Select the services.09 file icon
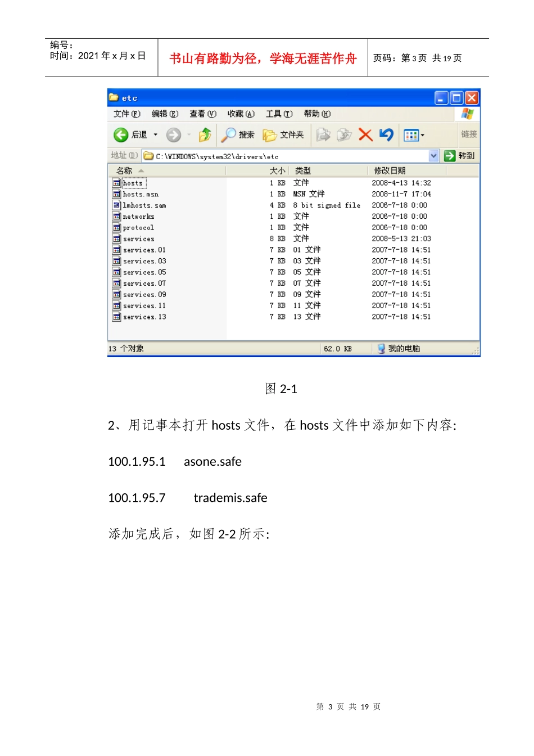 [116, 294]
